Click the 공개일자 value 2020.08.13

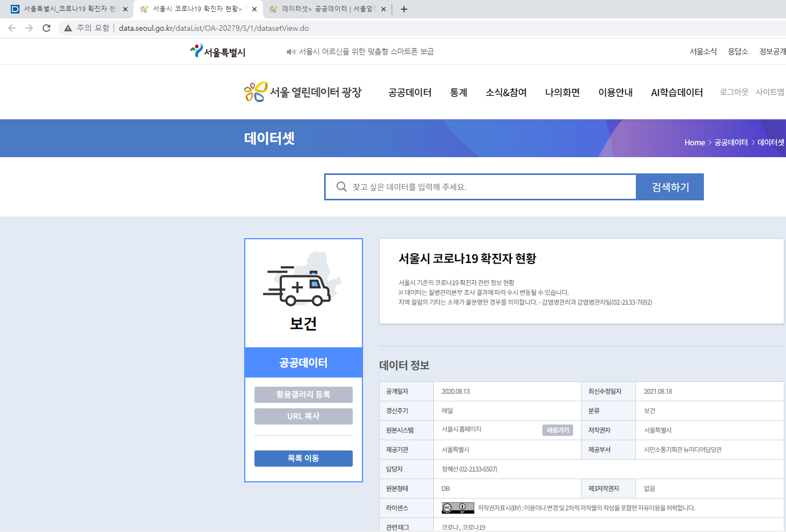point(455,392)
